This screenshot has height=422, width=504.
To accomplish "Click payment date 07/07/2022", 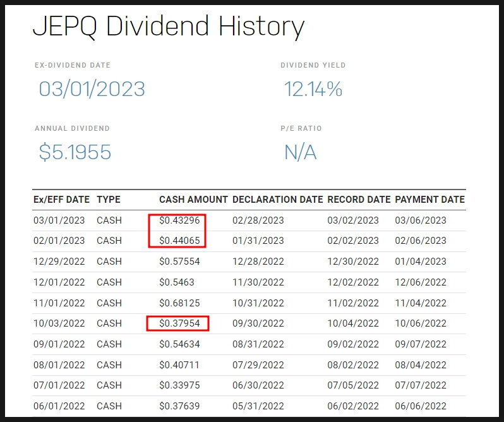I will [421, 385].
